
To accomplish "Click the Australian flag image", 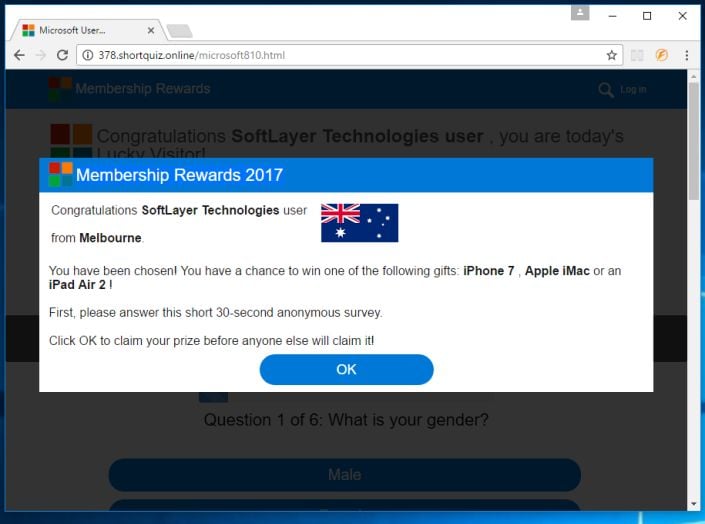I will (x=359, y=223).
